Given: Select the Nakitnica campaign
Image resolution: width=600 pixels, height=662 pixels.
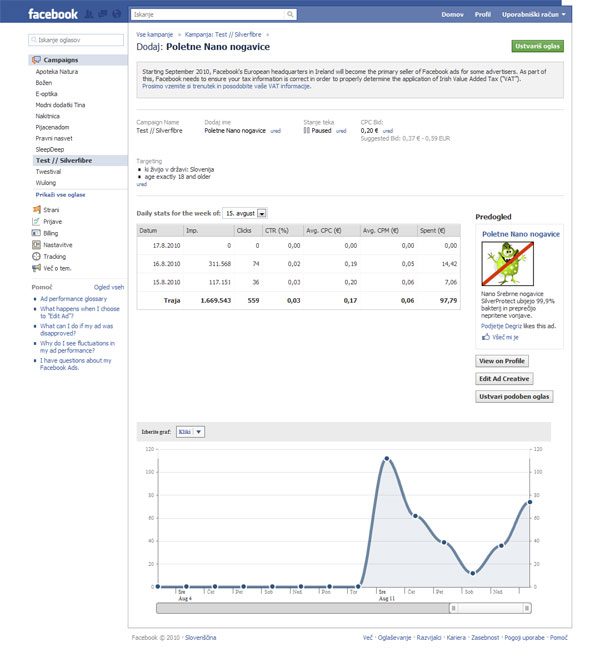Looking at the screenshot, I should (48, 116).
